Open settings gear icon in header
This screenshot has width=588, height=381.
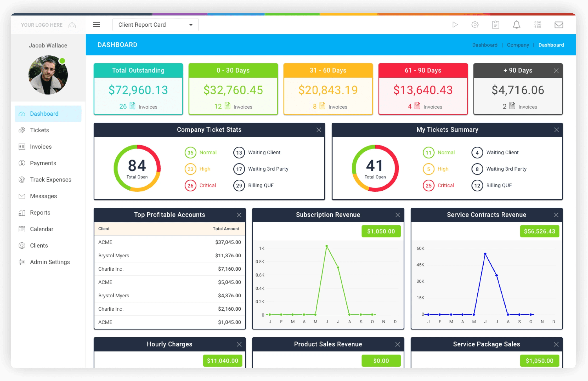pyautogui.click(x=475, y=25)
